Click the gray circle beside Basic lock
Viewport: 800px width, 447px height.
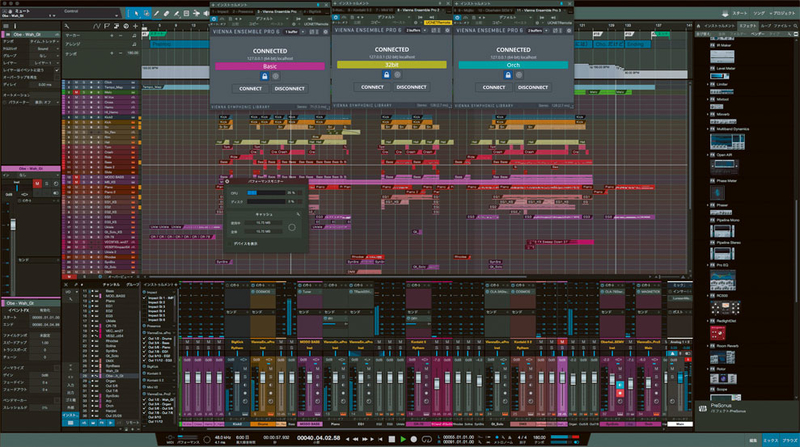[276, 76]
